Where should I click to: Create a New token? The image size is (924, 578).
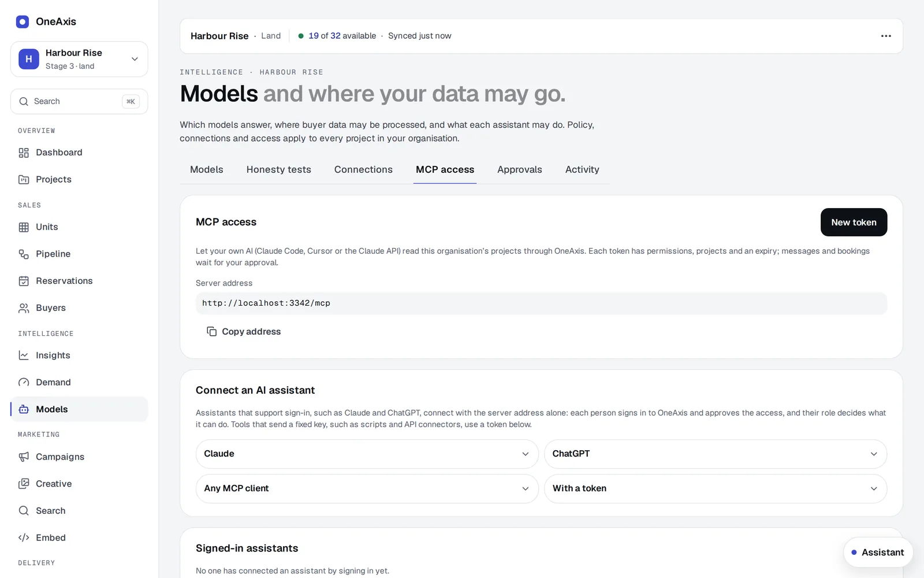click(x=854, y=223)
